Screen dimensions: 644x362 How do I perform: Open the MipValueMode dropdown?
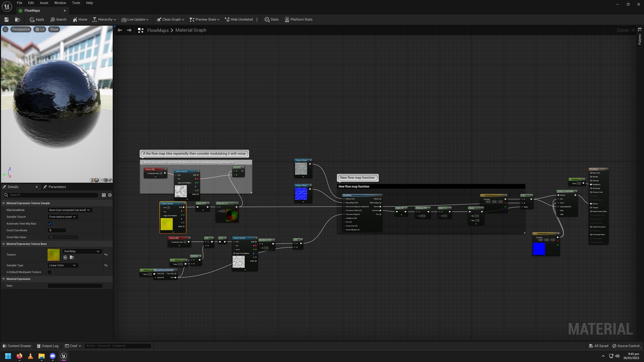[69, 210]
